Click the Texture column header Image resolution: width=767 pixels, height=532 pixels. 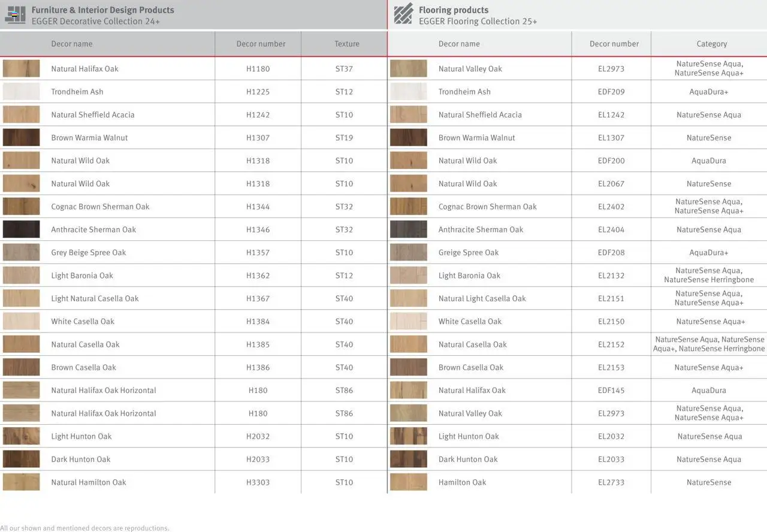346,44
